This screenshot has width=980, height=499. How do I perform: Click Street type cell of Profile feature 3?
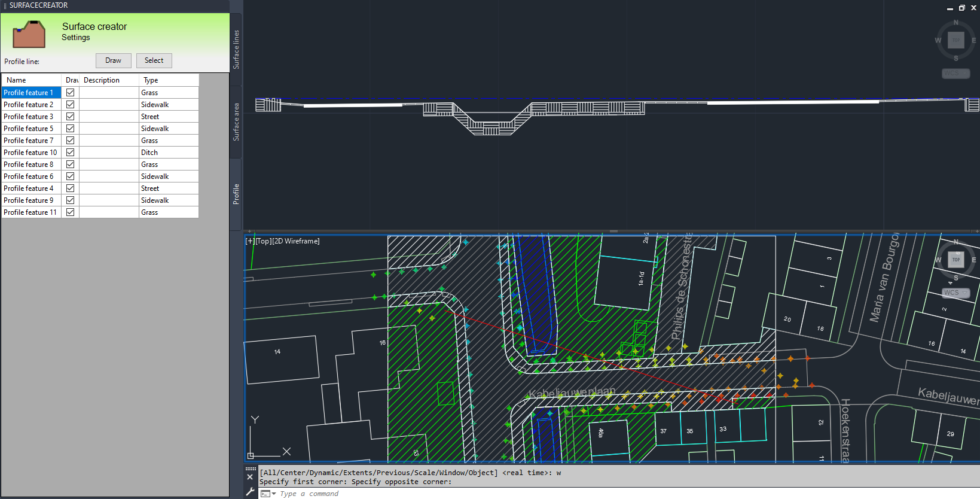169,117
